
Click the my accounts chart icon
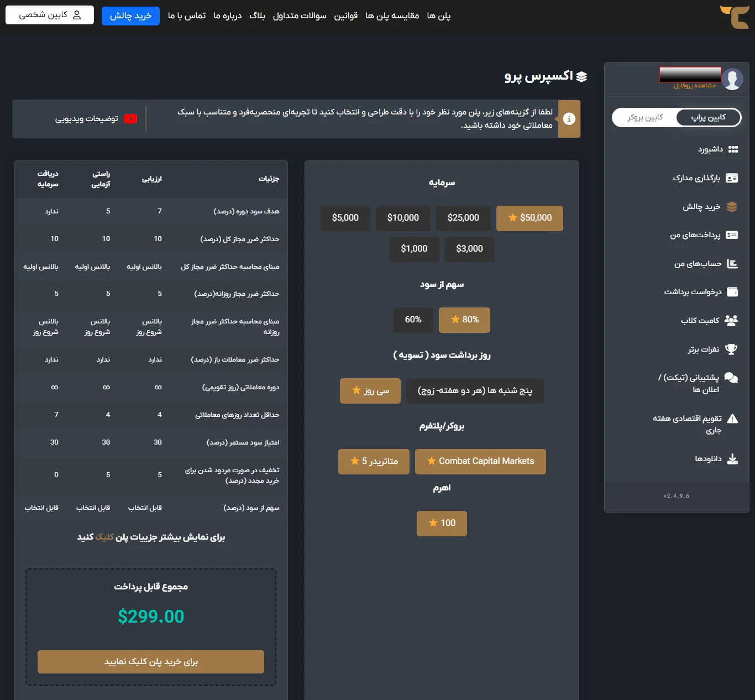coord(732,264)
